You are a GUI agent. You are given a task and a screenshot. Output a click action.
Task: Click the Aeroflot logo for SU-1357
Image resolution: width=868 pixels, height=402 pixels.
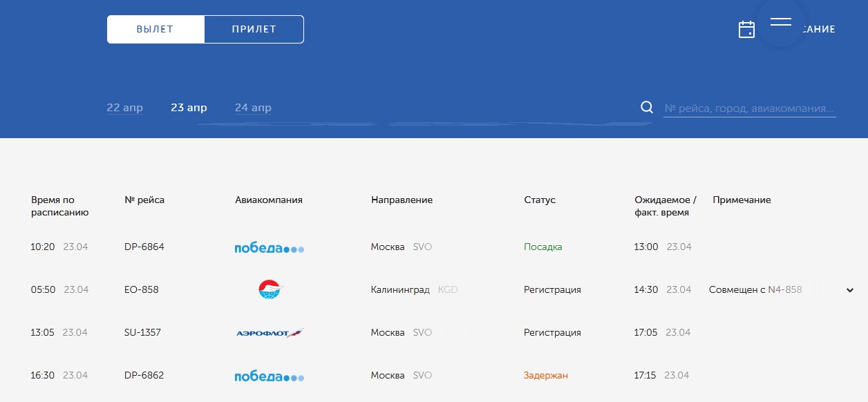pos(269,333)
